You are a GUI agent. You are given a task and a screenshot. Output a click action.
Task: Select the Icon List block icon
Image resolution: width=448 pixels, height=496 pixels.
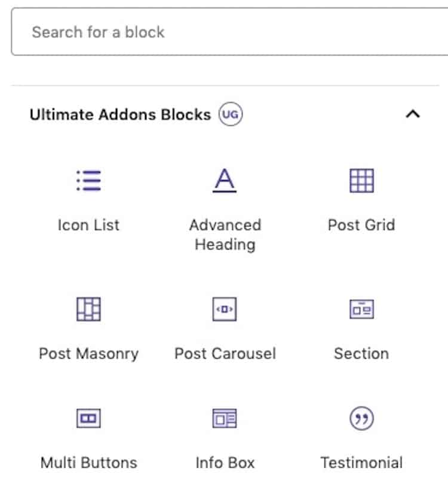click(x=88, y=181)
